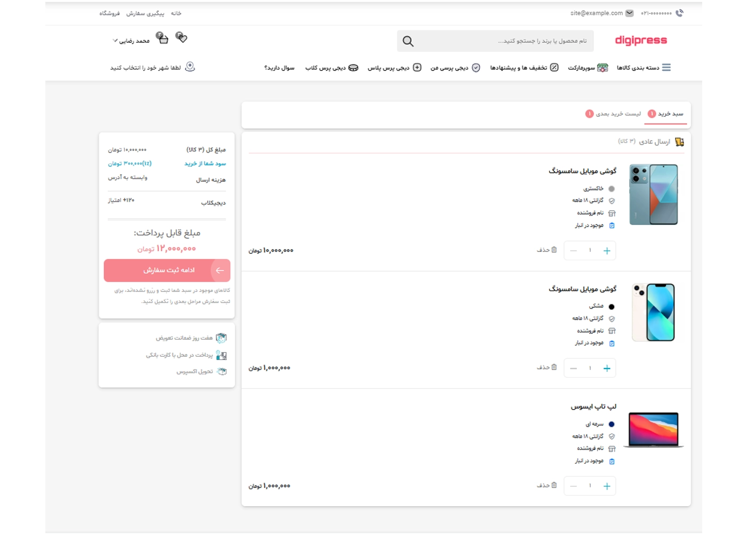
Task: Click warranty shield icon of the gray Samsung phone
Action: 612,201
